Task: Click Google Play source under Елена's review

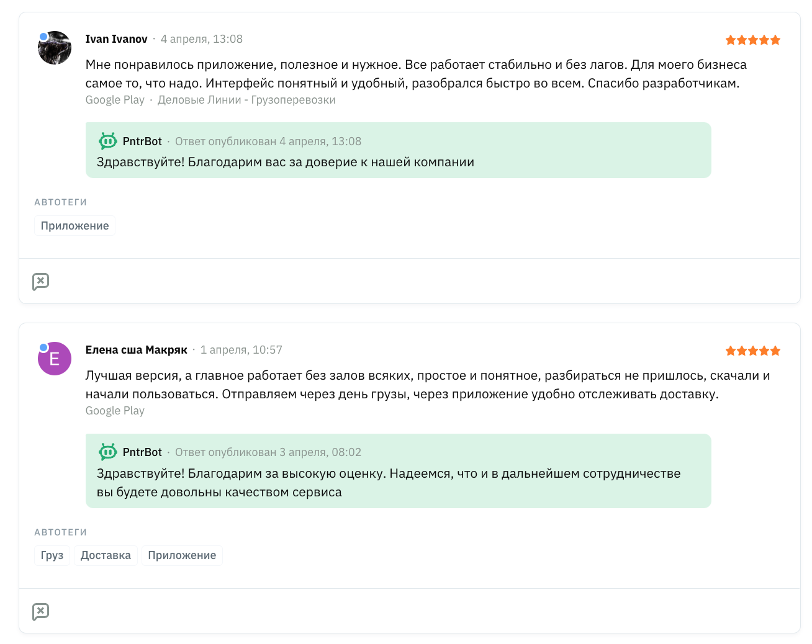Action: [115, 411]
